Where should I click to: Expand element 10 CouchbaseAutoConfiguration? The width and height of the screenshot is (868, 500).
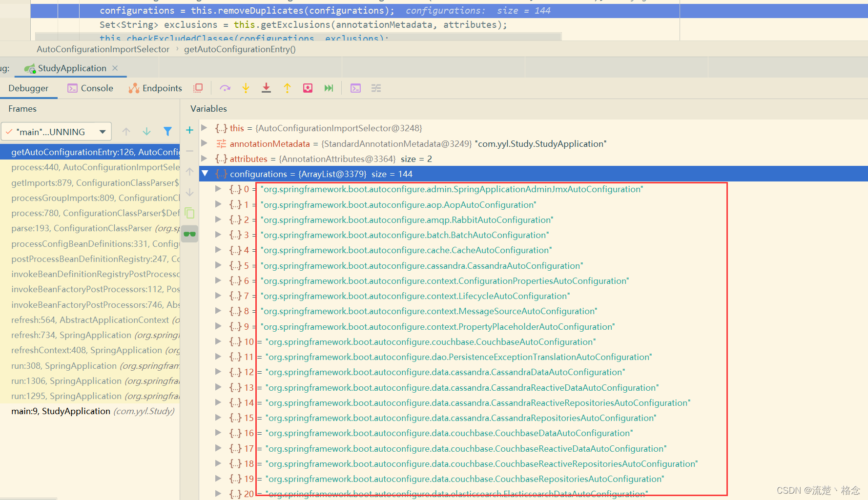pos(218,341)
